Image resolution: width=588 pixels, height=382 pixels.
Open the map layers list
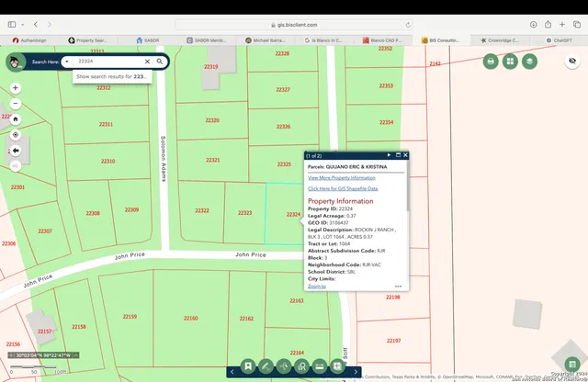[x=530, y=62]
